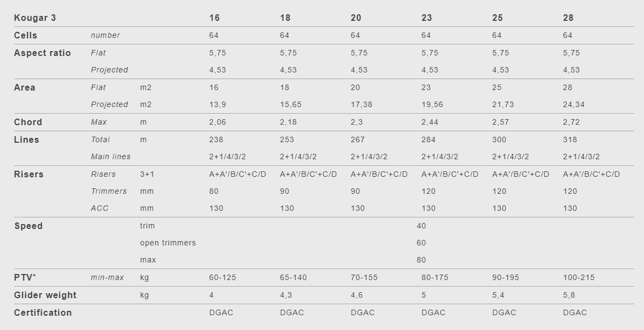The width and height of the screenshot is (644, 330).
Task: Select the PTV* row label
Action: click(x=25, y=277)
